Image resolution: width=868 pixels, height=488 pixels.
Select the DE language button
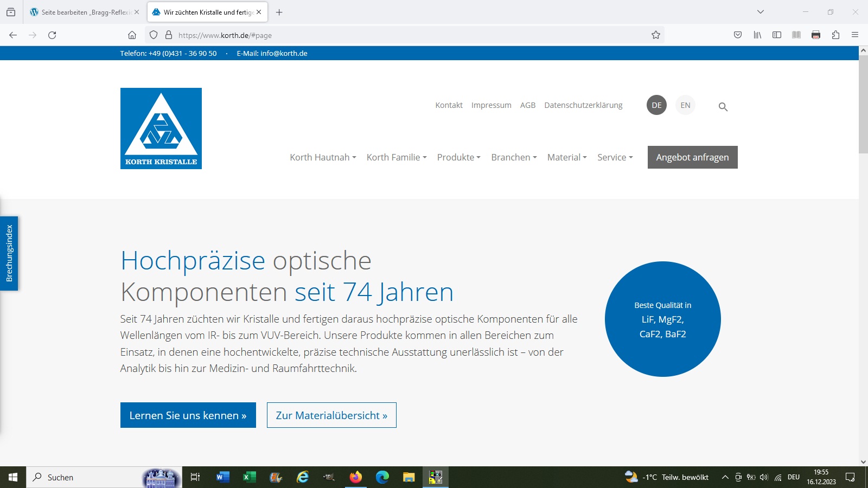(x=656, y=105)
